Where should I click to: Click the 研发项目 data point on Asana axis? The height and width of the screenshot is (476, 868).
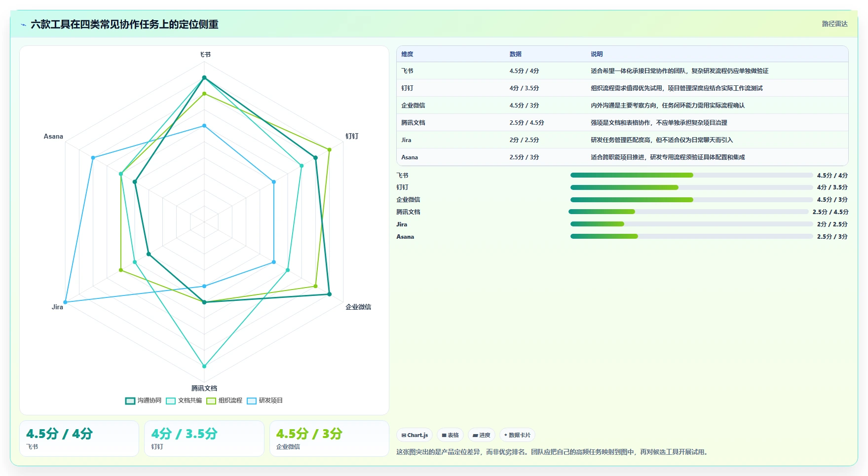click(93, 158)
